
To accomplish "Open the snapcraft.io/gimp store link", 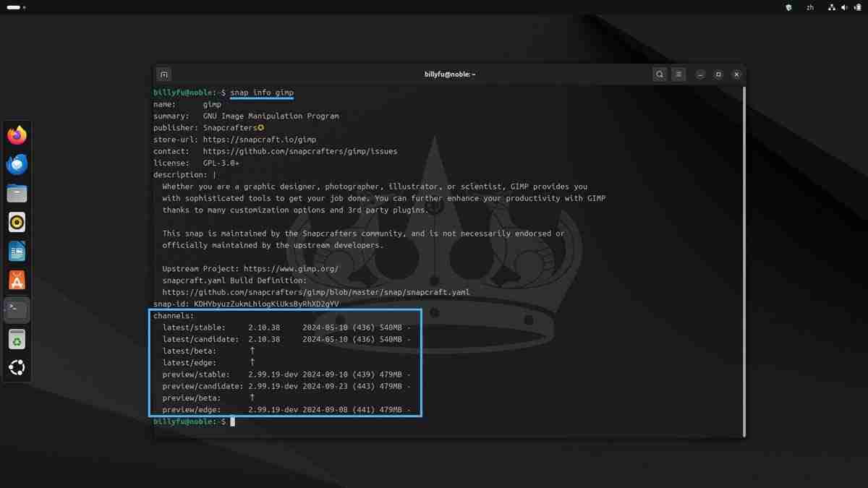I will [261, 139].
